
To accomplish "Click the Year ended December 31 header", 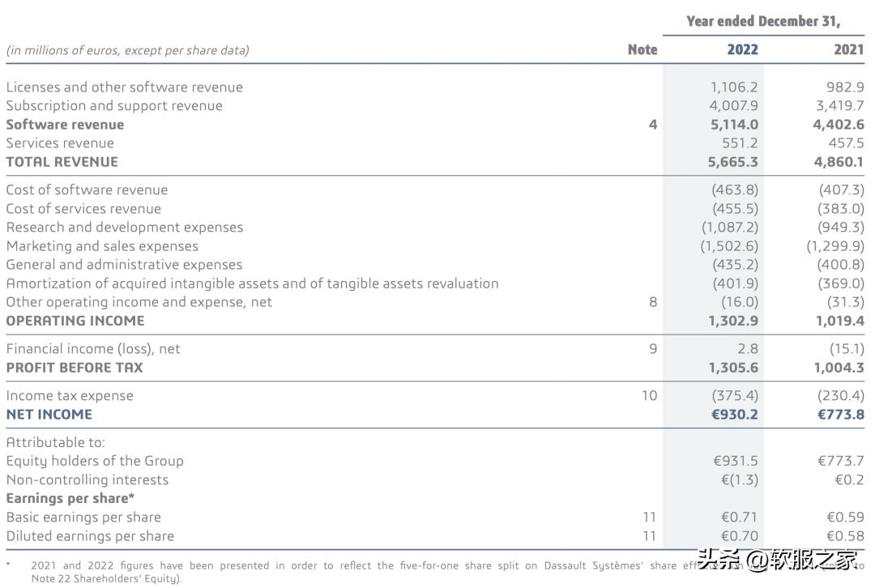I will [763, 21].
